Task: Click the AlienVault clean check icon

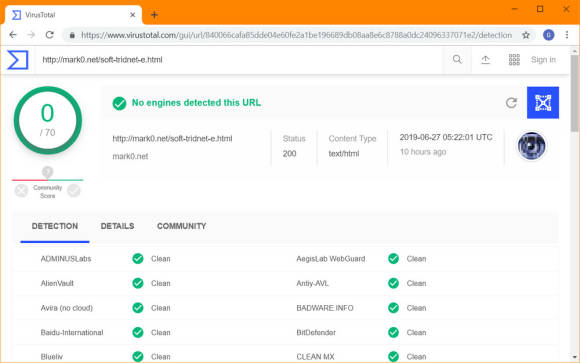Action: tap(138, 283)
